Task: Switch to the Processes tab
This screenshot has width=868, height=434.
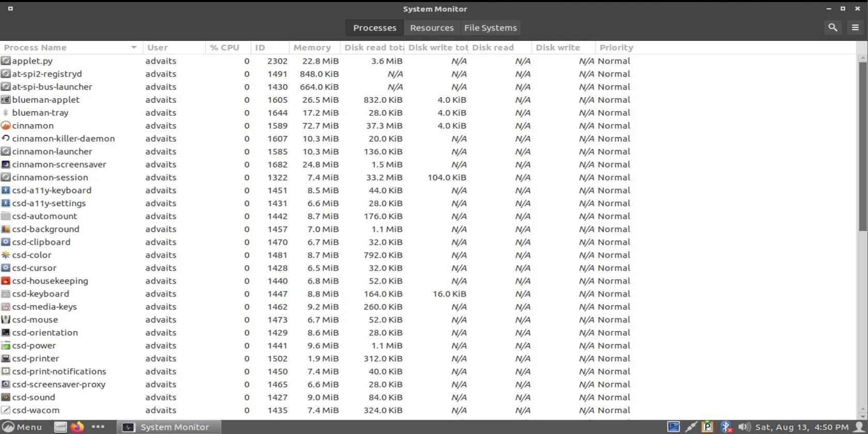Action: coord(374,28)
